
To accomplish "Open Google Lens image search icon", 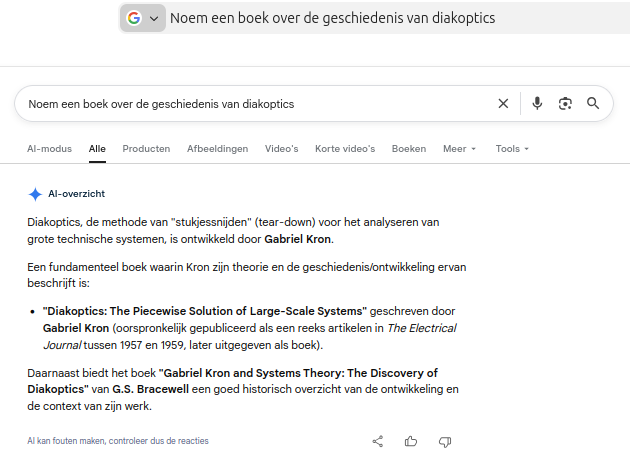I will point(565,104).
